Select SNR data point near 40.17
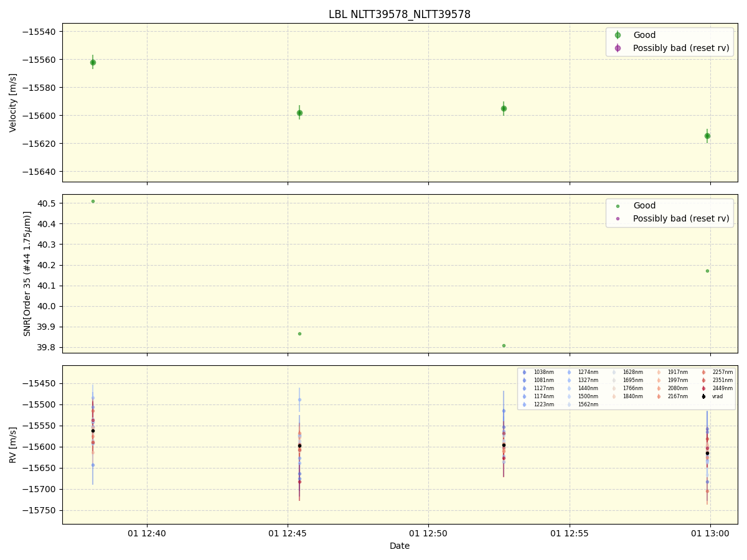This screenshot has width=747, height=560. pos(707,271)
